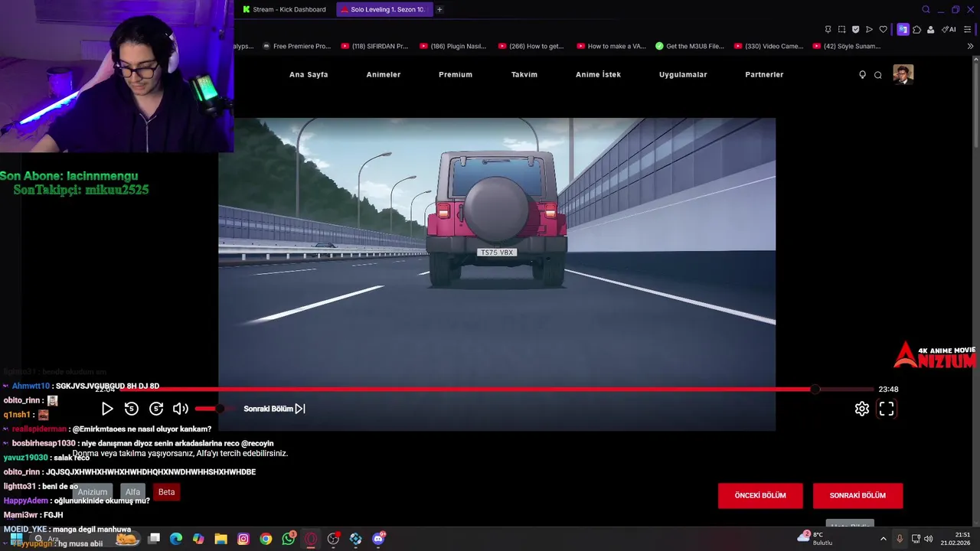Open the site search magnifier
This screenshot has height=551, width=980.
(x=878, y=74)
